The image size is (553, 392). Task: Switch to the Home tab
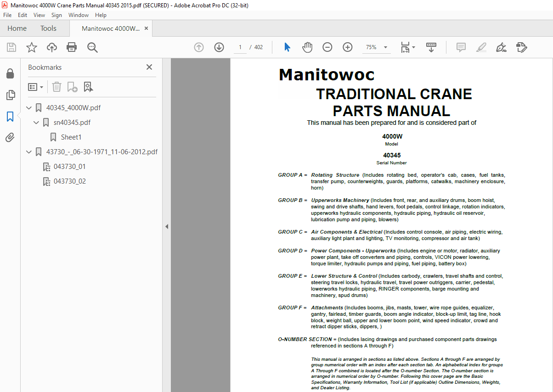[17, 28]
